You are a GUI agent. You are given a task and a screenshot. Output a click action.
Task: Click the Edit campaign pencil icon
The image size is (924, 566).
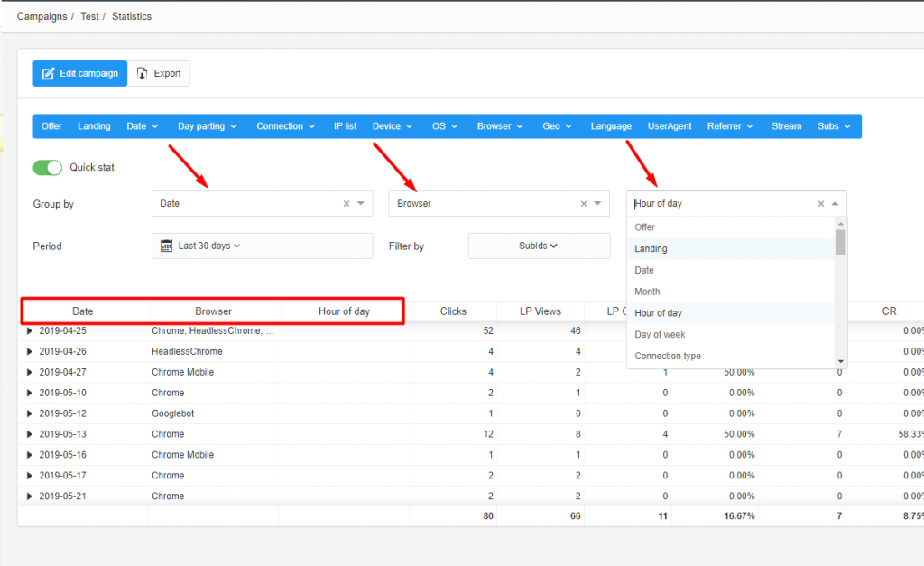50,73
